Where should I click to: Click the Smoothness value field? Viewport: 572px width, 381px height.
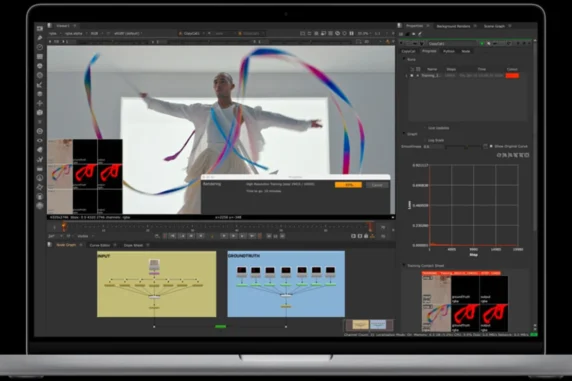click(433, 146)
